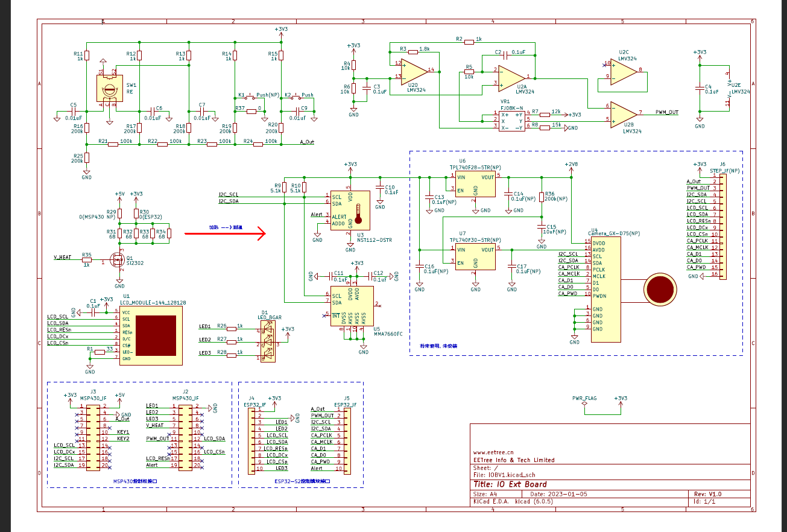Select the J4 ESP32_IF header

(x=253, y=441)
